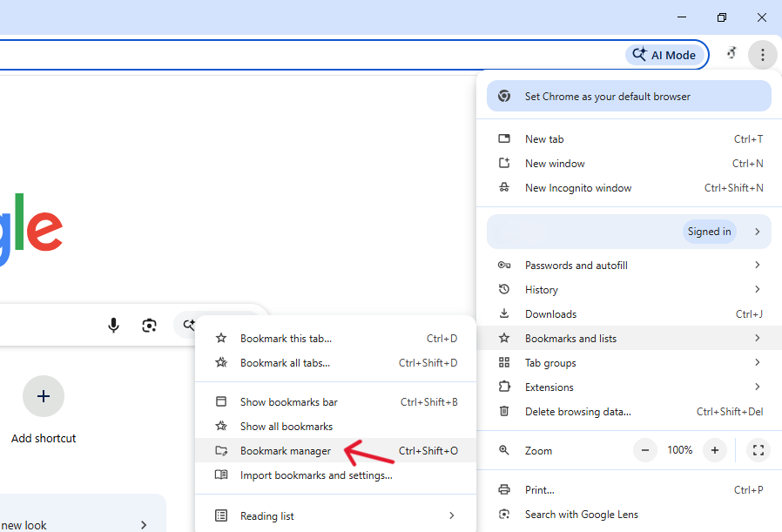Click the Delete browsing data trash icon
Viewport: 782px width, 532px height.
click(x=503, y=411)
